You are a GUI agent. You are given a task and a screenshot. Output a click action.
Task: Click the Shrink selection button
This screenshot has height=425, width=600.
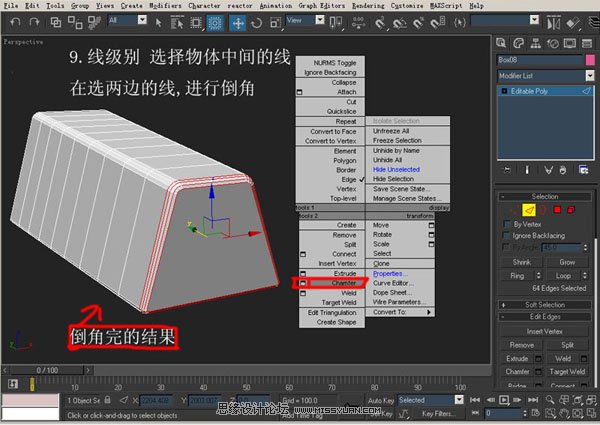tap(522, 262)
